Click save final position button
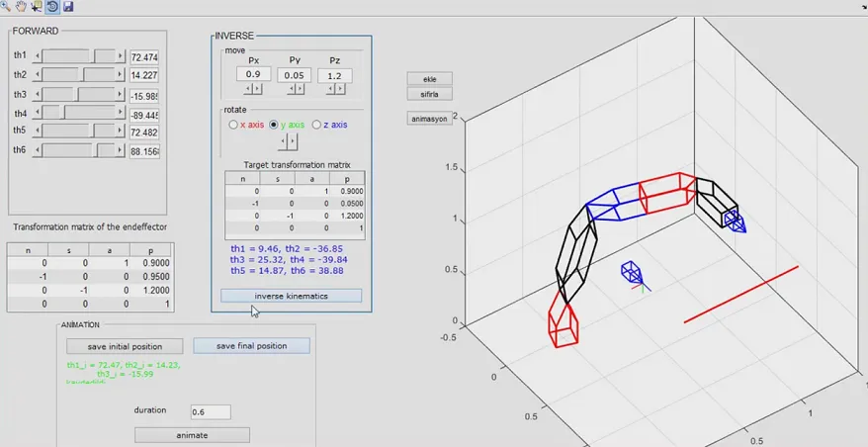 point(251,346)
